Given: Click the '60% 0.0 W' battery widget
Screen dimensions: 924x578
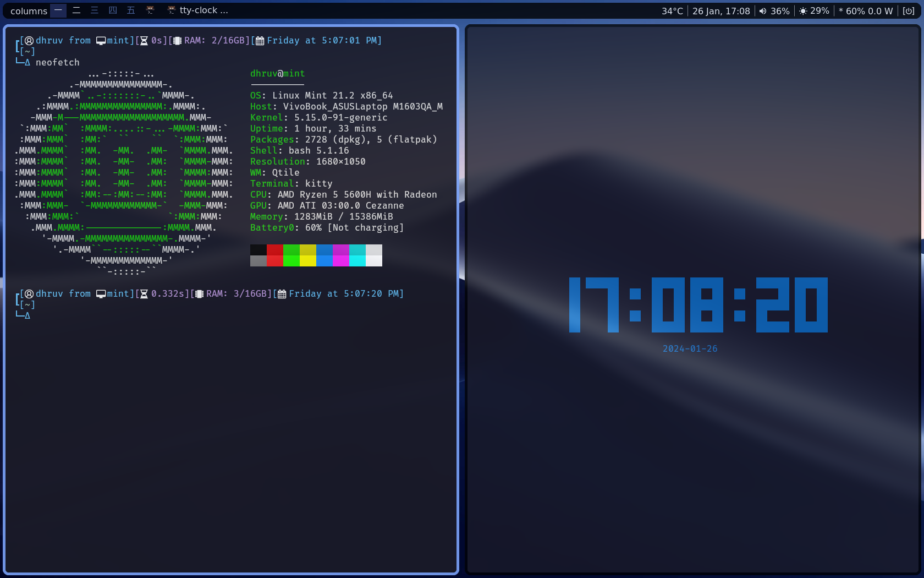Looking at the screenshot, I should (866, 11).
